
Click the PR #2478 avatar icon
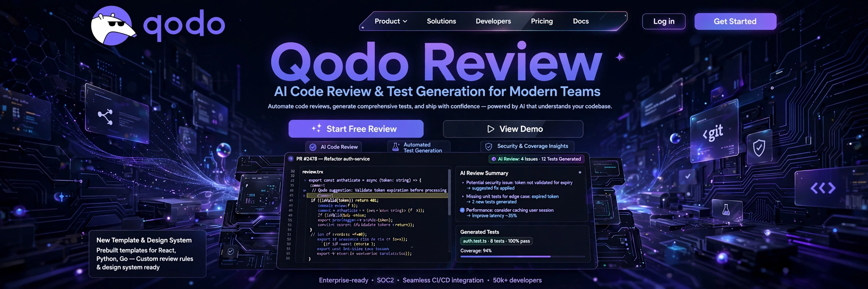[x=291, y=159]
